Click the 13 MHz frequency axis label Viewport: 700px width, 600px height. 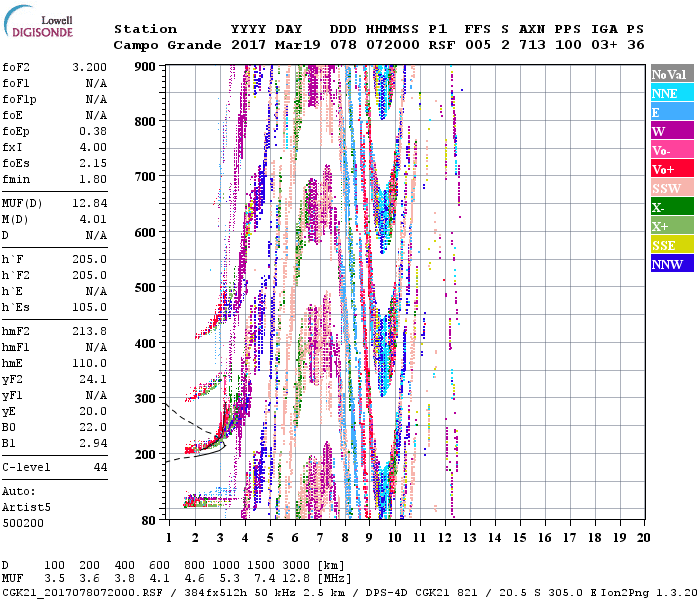[x=470, y=538]
